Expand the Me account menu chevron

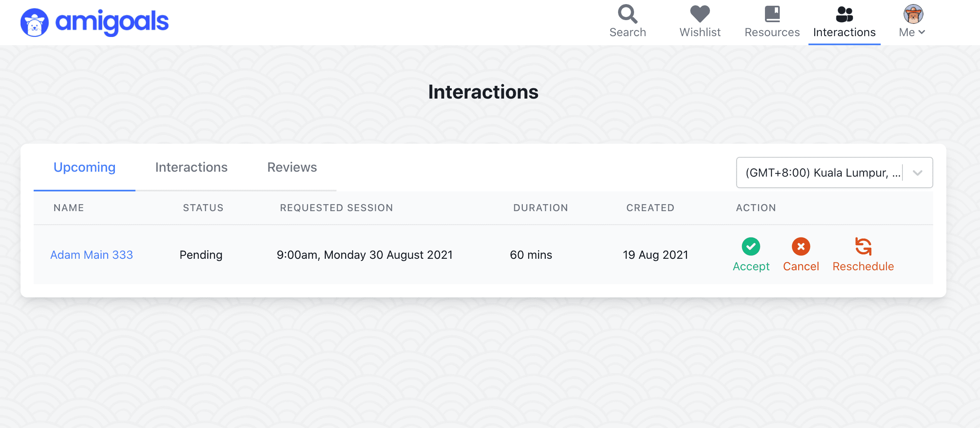point(922,32)
